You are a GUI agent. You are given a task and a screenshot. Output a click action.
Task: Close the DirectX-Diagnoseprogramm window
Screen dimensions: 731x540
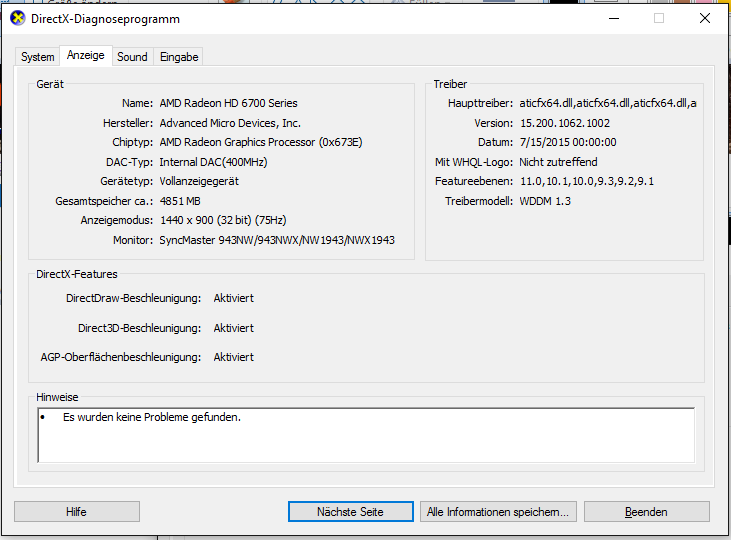tap(705, 19)
